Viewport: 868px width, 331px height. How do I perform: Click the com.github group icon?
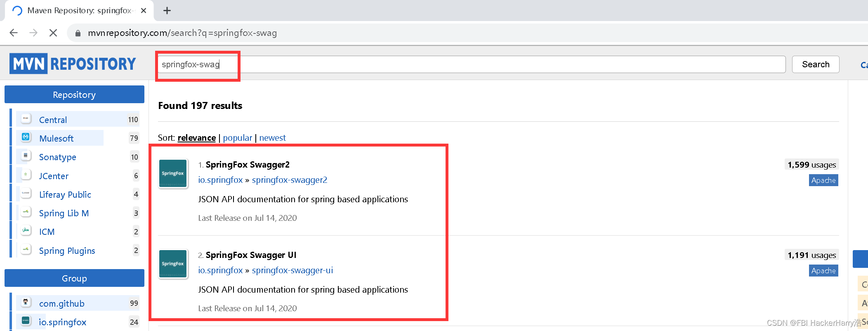coord(26,302)
